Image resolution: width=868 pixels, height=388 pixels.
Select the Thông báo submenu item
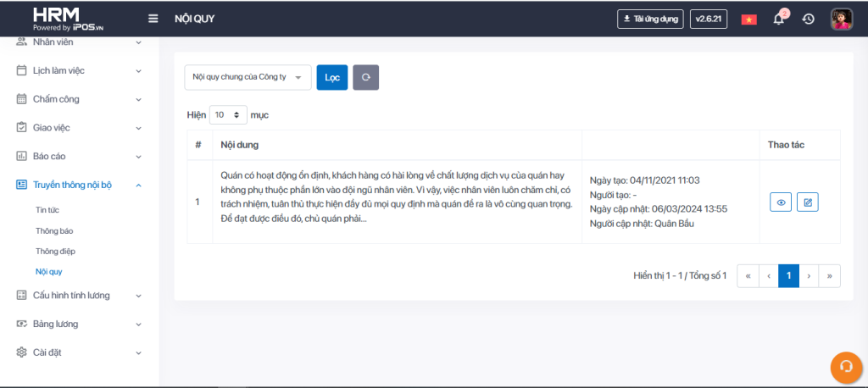click(53, 230)
